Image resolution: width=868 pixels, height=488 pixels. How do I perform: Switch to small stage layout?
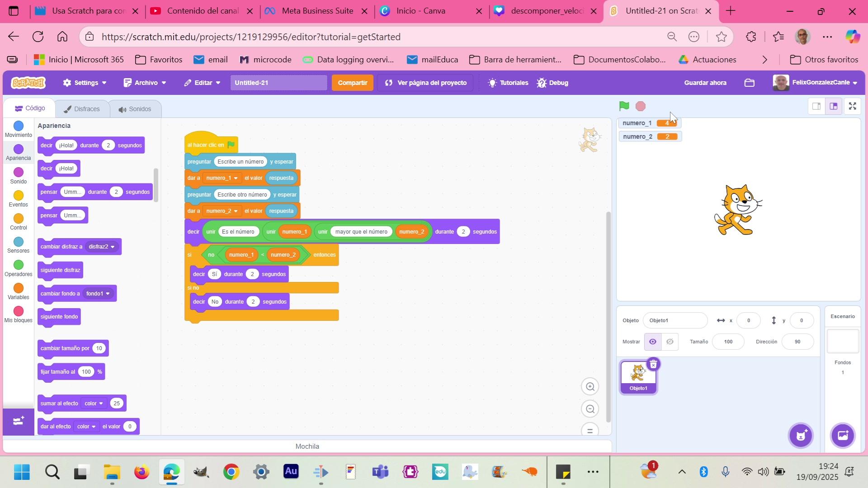pos(816,106)
